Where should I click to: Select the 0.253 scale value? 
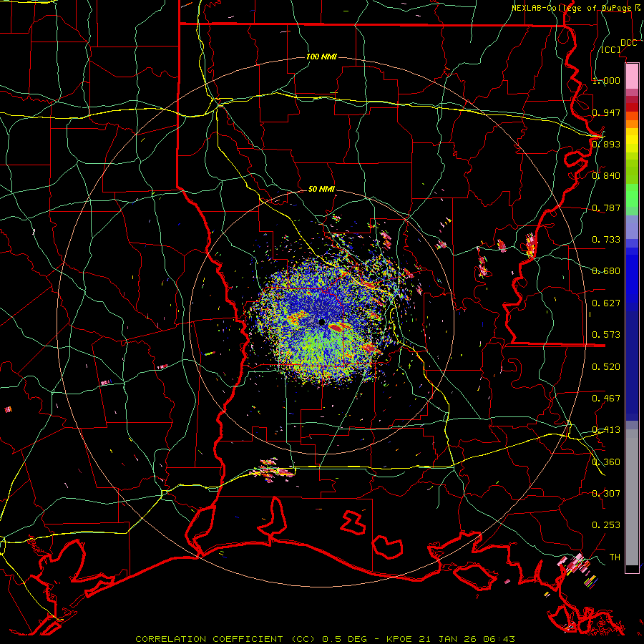point(606,525)
